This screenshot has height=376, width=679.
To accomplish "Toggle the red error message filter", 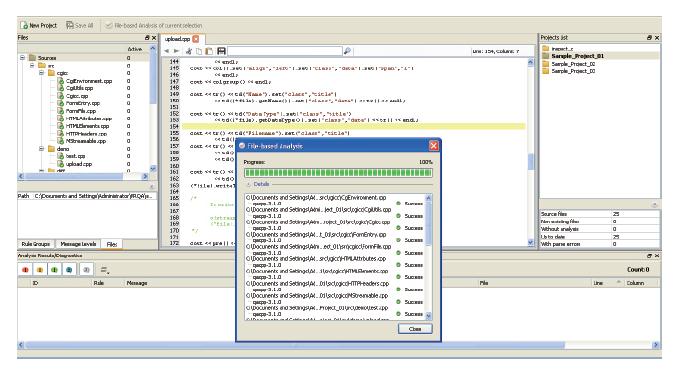I will coord(26,269).
